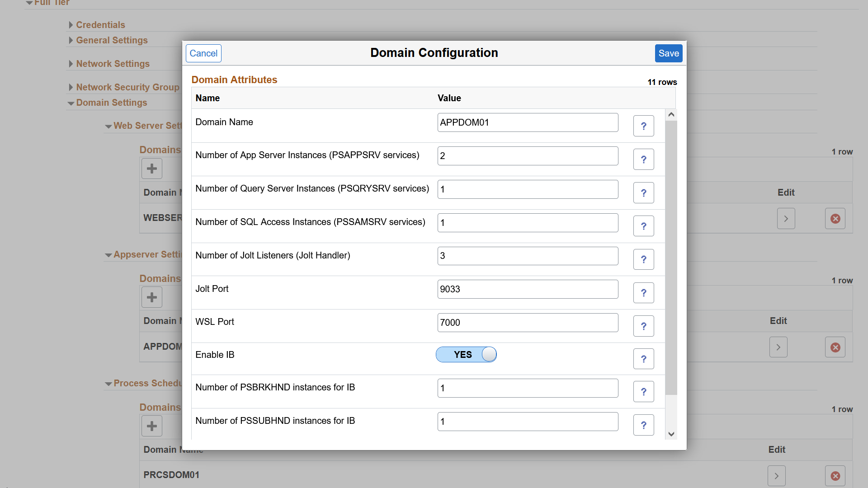868x488 pixels.
Task: Cancel the Domain Configuration dialog
Action: [x=203, y=53]
